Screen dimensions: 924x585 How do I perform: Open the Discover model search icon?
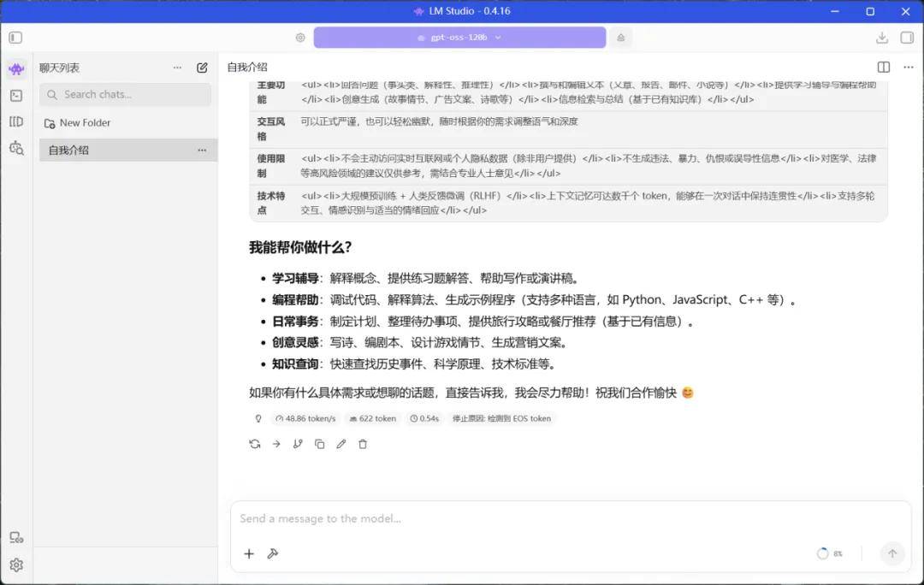point(16,148)
